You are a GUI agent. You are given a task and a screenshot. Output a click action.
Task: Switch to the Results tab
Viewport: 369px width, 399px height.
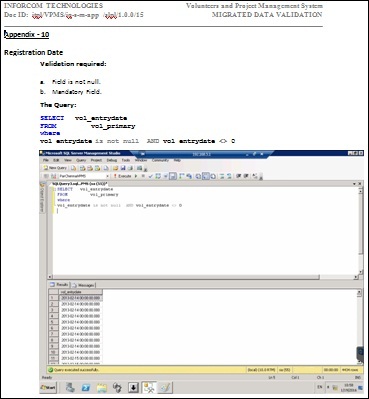(x=59, y=285)
